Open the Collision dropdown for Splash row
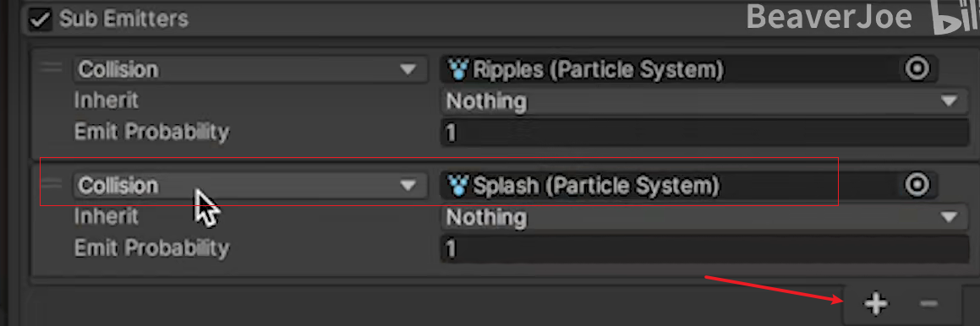 click(249, 186)
